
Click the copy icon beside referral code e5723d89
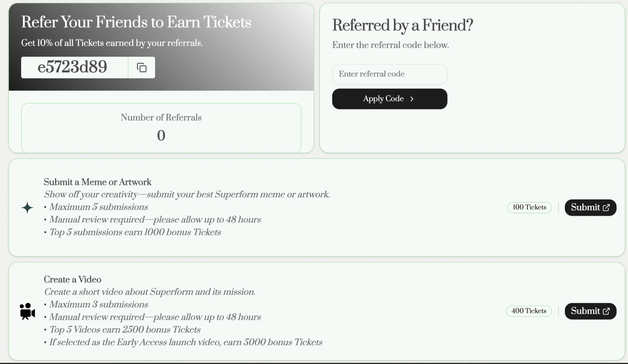click(x=141, y=67)
